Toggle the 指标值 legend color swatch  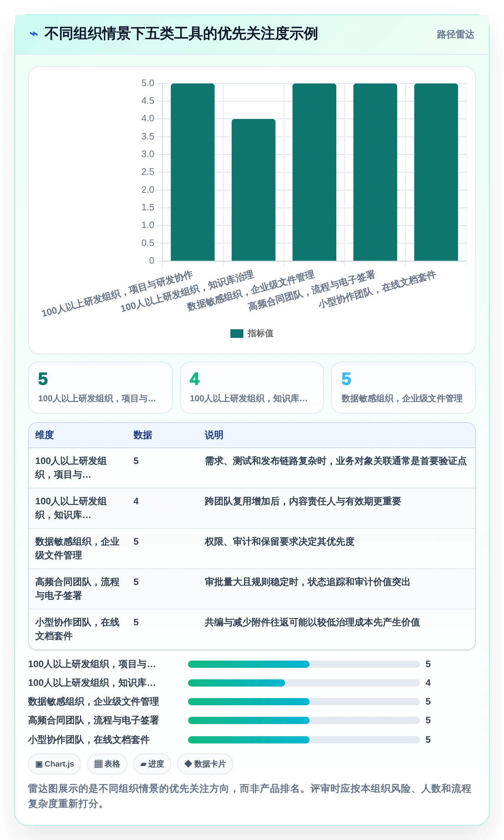pyautogui.click(x=237, y=334)
